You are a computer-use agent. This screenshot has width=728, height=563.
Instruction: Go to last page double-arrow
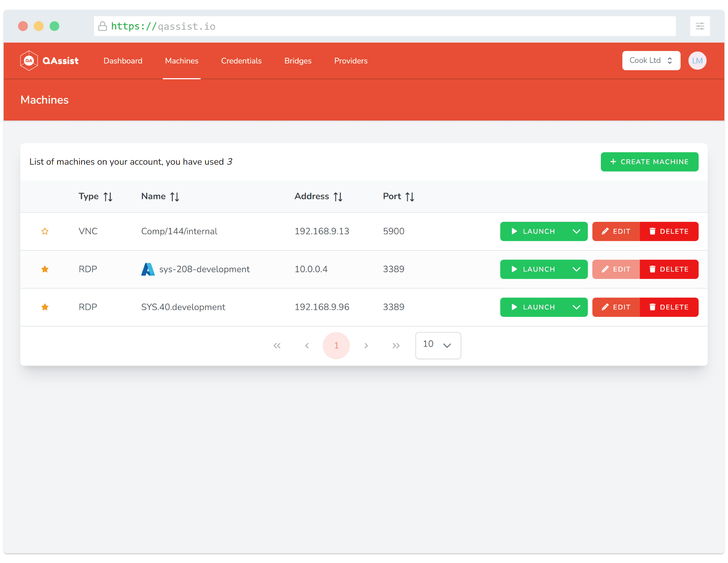pyautogui.click(x=396, y=345)
